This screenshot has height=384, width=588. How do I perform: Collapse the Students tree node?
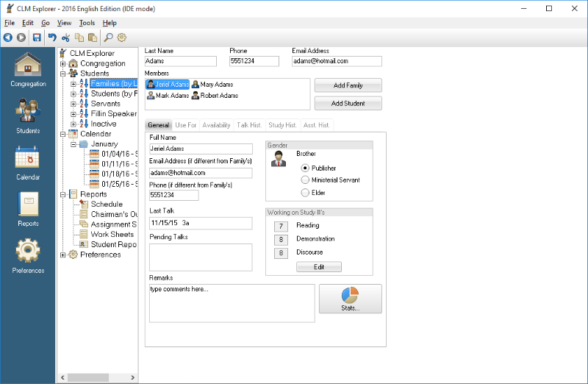(63, 74)
